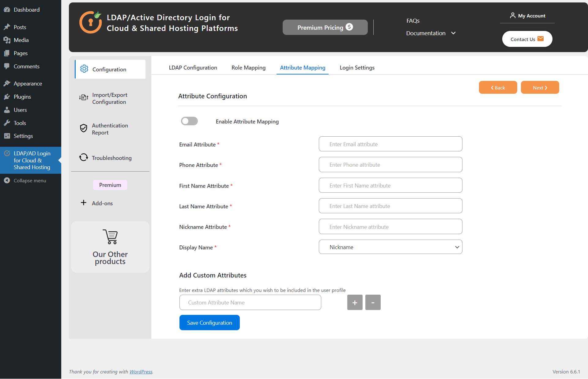Click the LDAP/AD Login plugin icon
This screenshot has width=588, height=379.
[7, 153]
